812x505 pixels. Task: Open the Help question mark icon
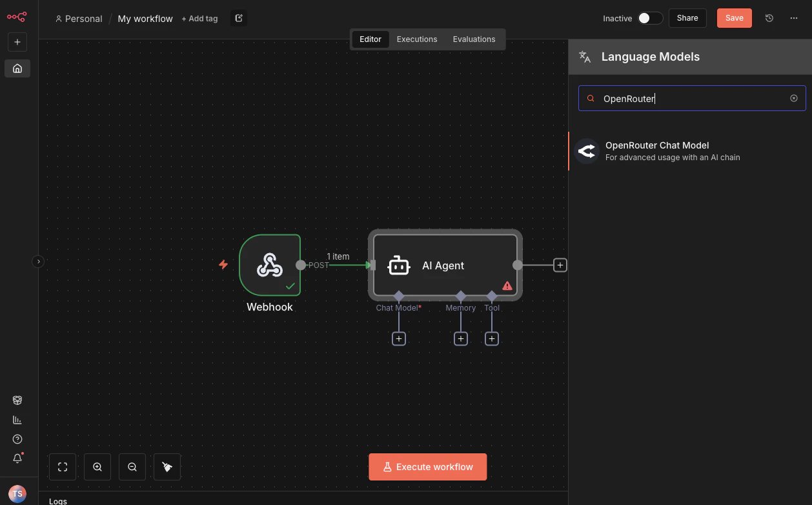click(x=17, y=439)
